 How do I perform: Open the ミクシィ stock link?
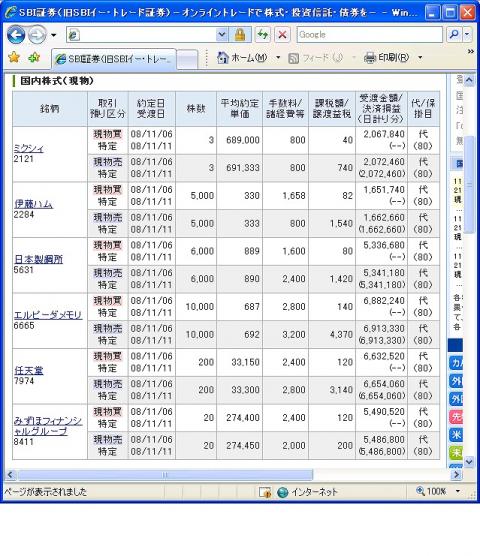pos(28,149)
